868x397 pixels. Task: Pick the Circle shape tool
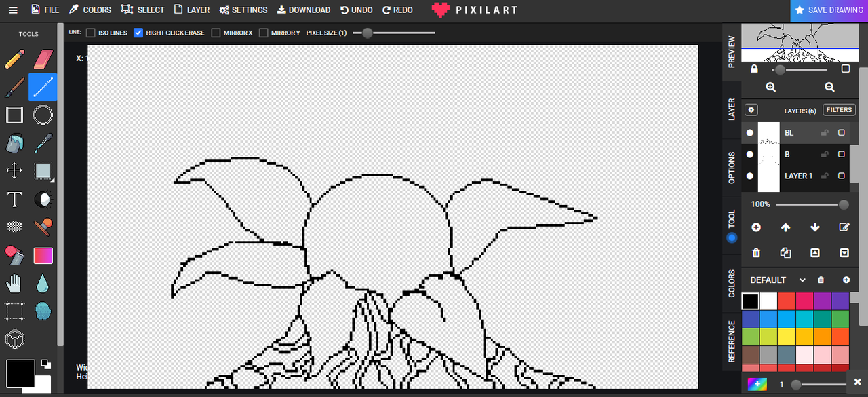43,115
